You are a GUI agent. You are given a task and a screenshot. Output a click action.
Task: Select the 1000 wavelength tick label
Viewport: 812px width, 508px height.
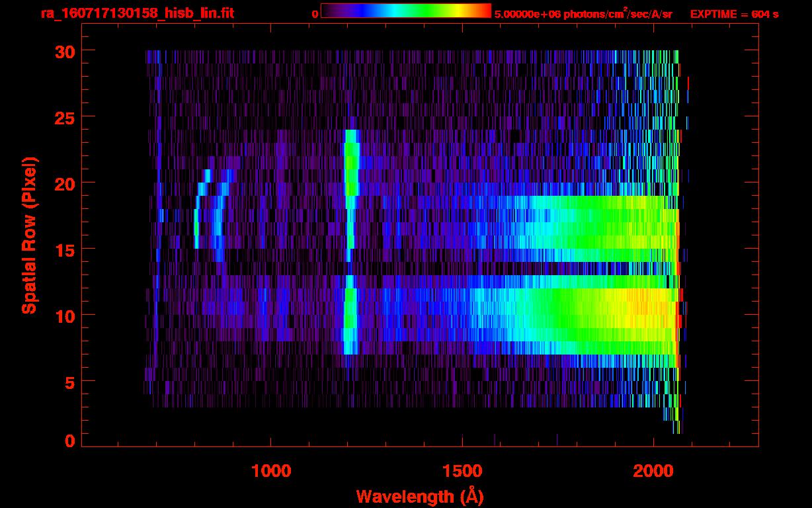[271, 471]
